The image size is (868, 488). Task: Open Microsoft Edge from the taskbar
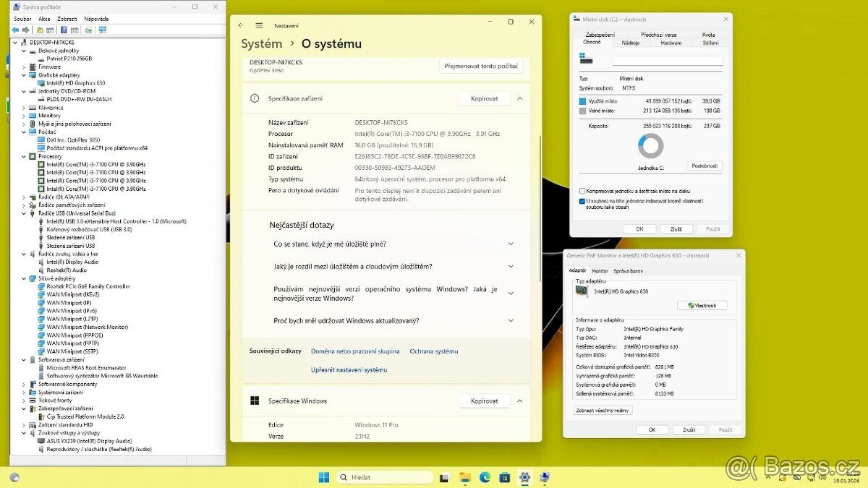(x=485, y=478)
